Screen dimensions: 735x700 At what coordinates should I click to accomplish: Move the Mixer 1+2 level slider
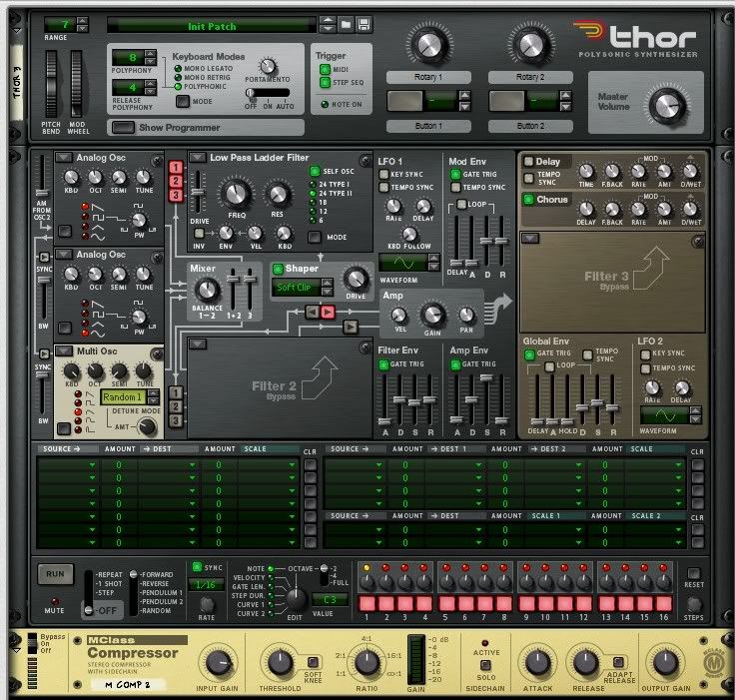pos(233,279)
